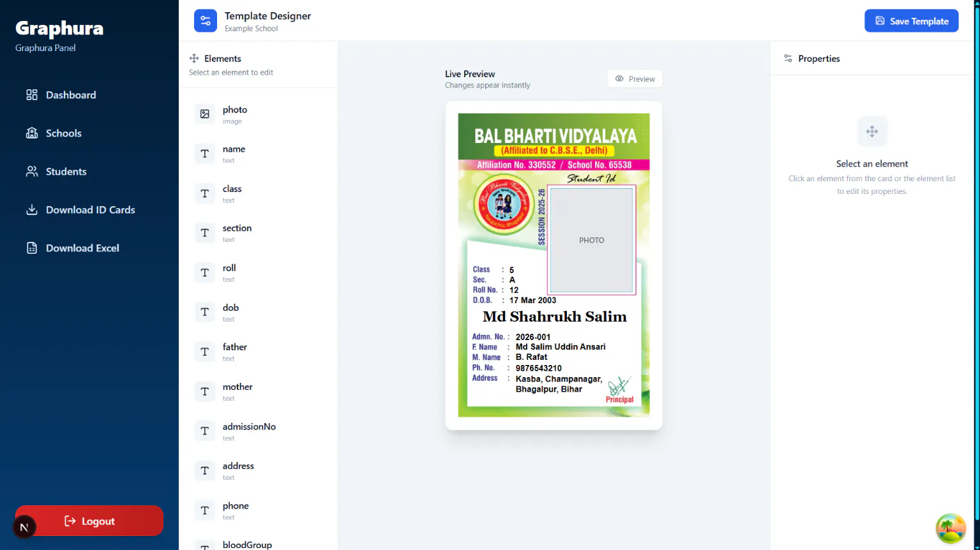Click mother name B. Rafat on card
The image size is (980, 550).
point(532,357)
